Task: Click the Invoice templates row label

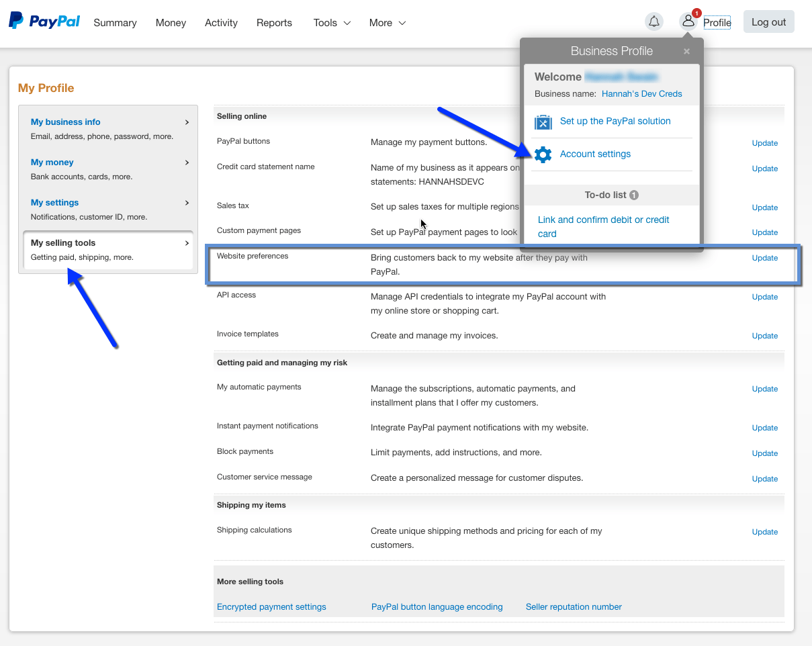Action: tap(248, 334)
